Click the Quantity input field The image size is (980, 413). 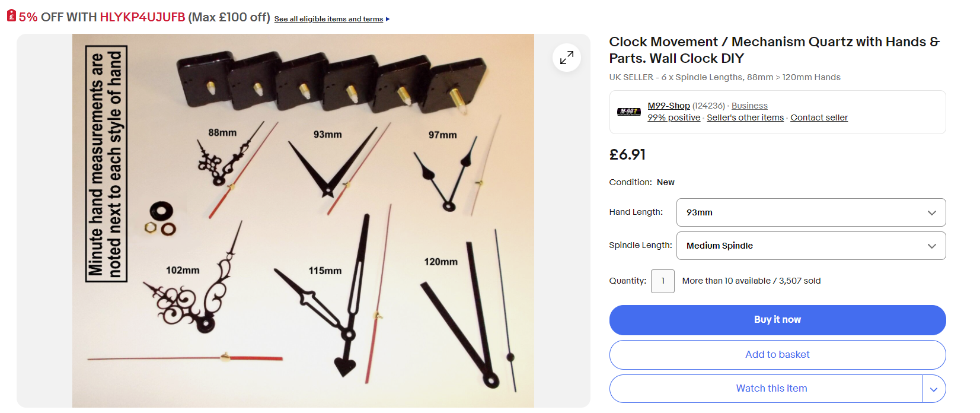[x=662, y=281]
